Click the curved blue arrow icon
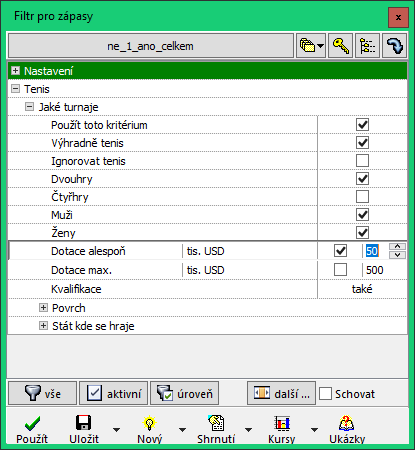415x450 pixels. point(395,46)
